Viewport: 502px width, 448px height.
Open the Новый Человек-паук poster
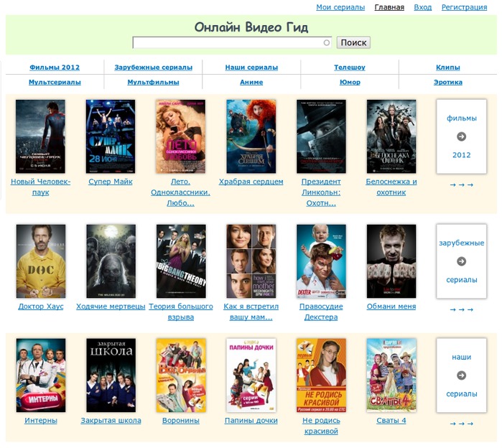40,136
